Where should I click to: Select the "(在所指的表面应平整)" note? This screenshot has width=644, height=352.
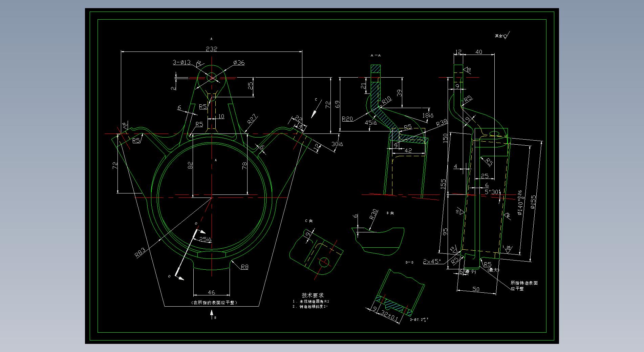[214, 303]
